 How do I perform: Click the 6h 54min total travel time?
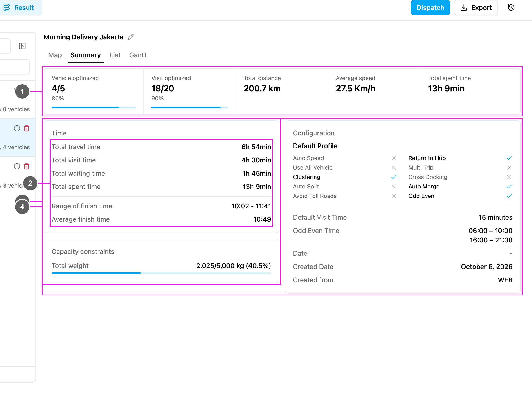[256, 147]
